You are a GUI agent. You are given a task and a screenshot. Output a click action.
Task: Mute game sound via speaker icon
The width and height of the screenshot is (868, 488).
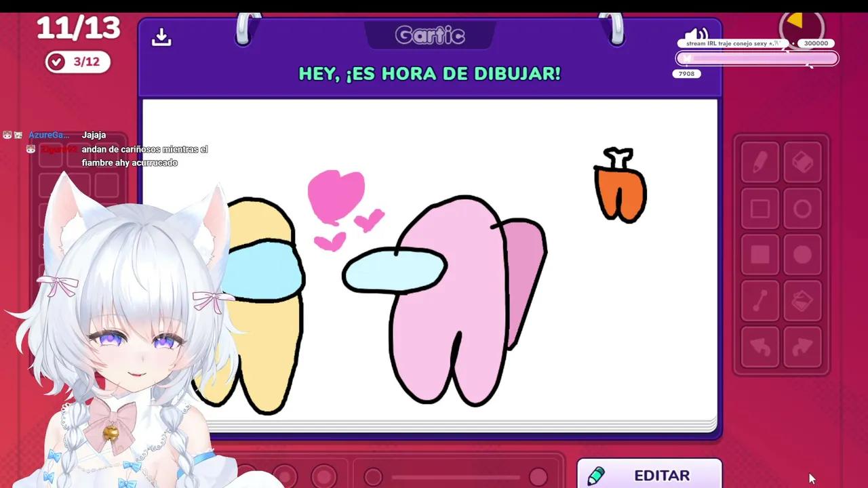tap(696, 35)
